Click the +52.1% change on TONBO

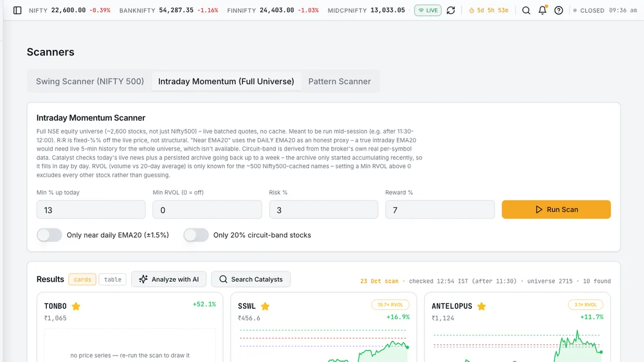click(x=204, y=304)
